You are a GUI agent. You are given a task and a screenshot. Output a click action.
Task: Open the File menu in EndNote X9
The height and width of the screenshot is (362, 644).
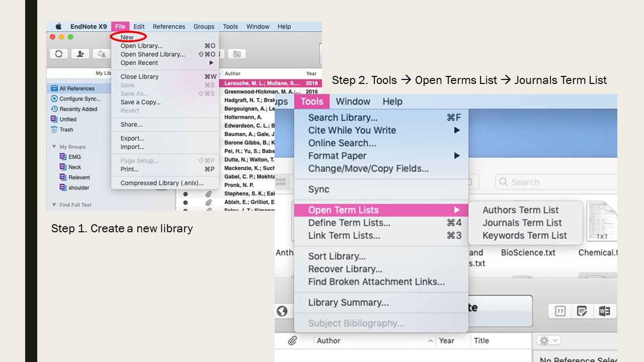120,27
